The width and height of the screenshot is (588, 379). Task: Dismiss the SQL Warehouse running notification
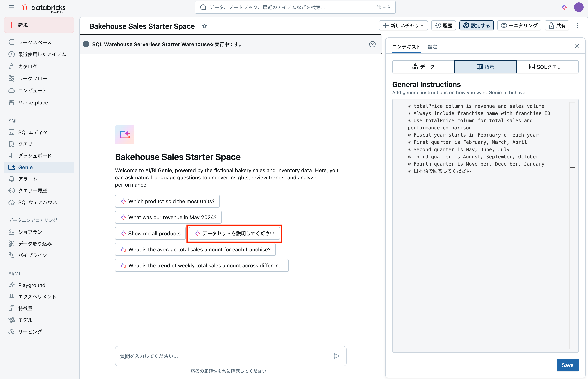(372, 44)
